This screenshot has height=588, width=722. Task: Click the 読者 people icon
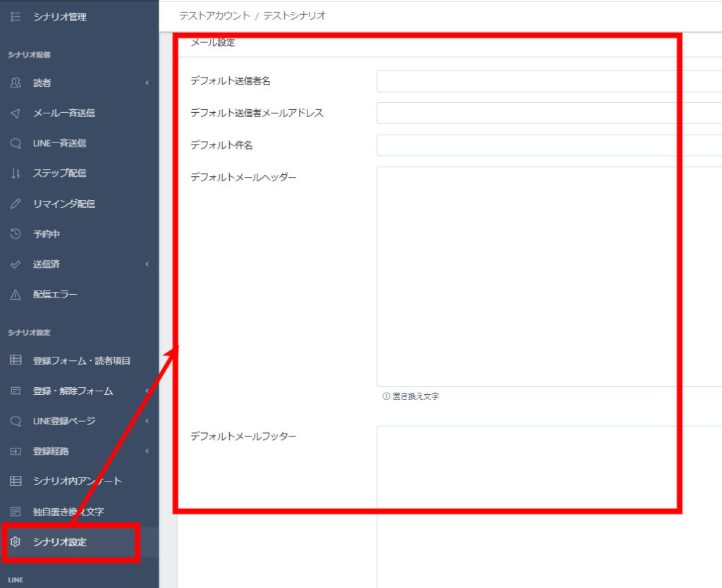pyautogui.click(x=16, y=82)
